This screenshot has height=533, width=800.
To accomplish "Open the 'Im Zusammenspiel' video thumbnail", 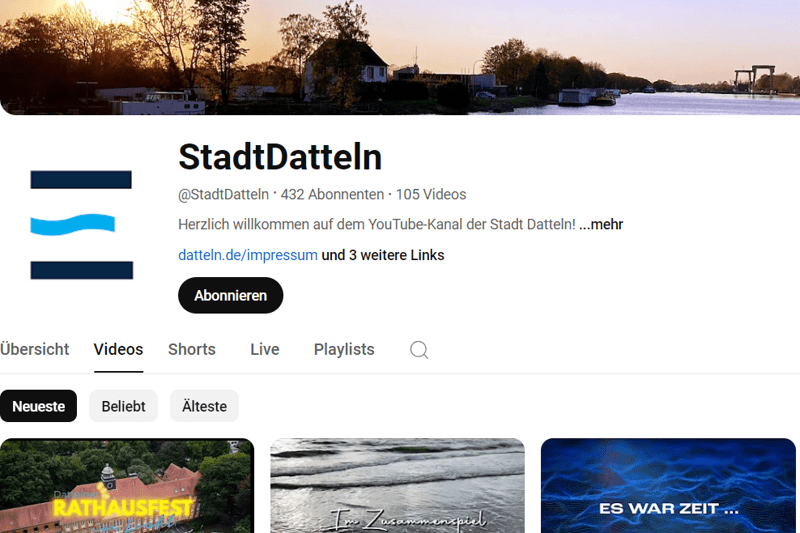I will (x=397, y=486).
